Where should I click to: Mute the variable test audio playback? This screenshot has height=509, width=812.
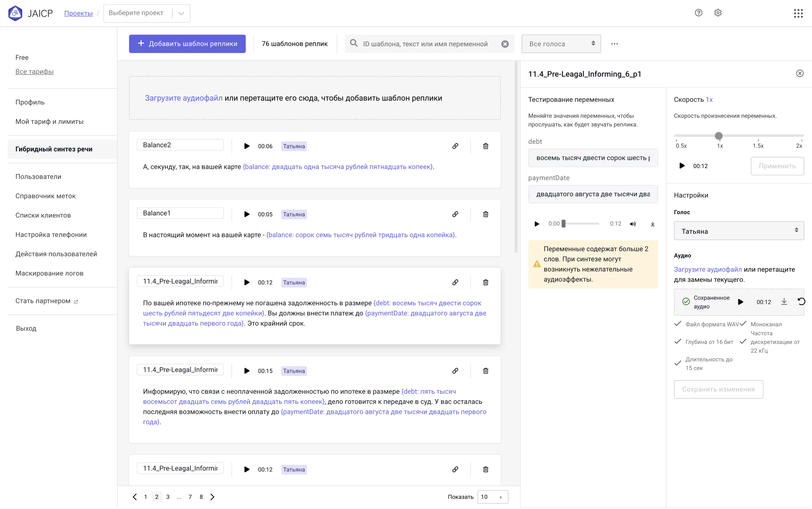tap(633, 224)
